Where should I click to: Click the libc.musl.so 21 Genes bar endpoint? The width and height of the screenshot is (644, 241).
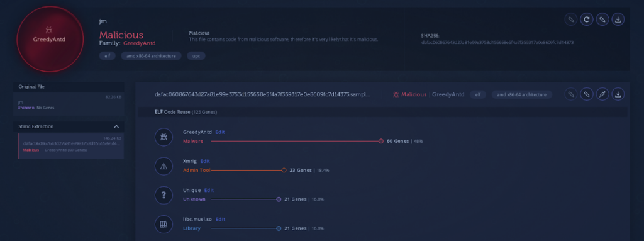click(x=279, y=228)
